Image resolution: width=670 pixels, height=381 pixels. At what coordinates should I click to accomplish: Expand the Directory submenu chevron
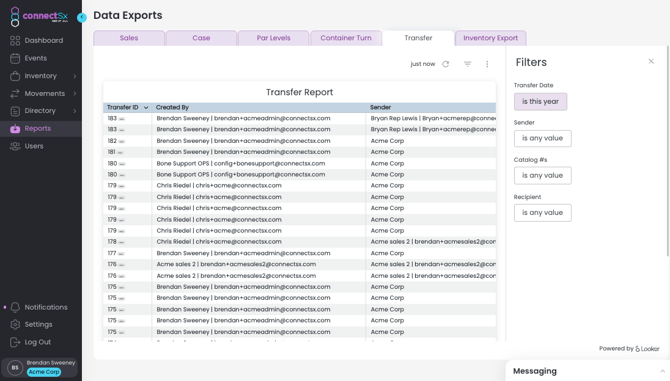pos(75,111)
